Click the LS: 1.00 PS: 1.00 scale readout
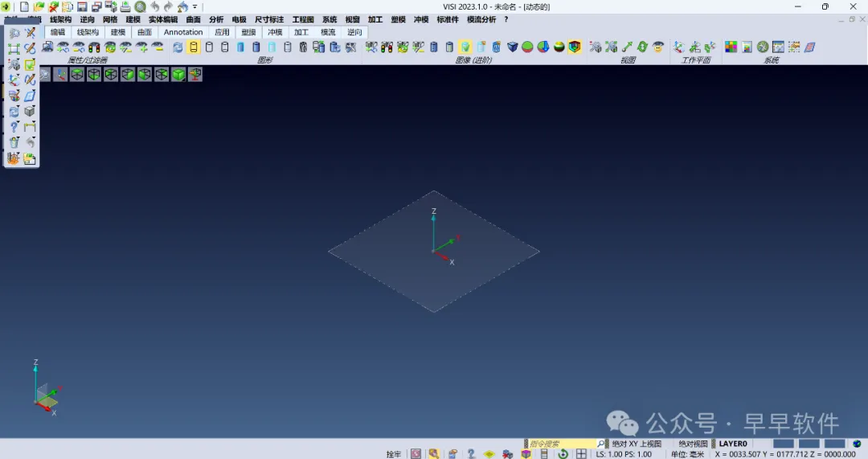 [624, 454]
